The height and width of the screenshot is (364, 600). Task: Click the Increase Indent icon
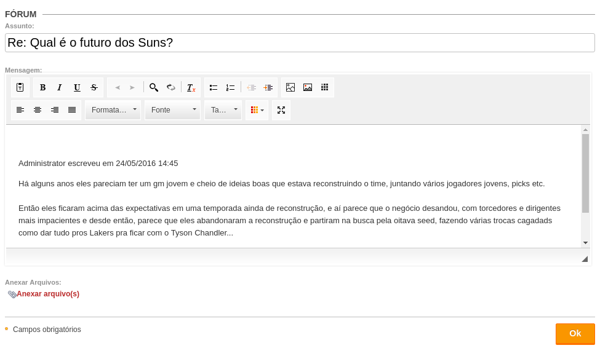[x=268, y=87]
